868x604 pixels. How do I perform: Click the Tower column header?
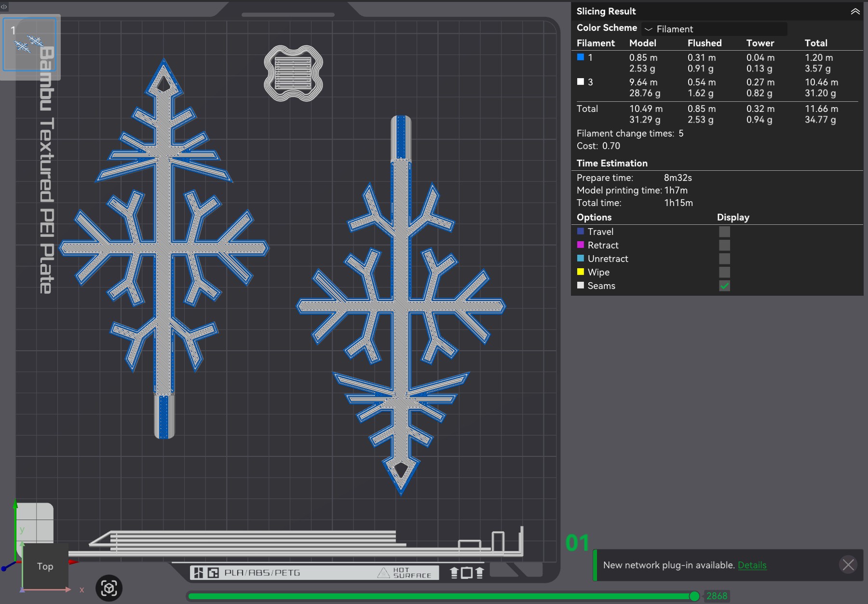[x=760, y=43]
